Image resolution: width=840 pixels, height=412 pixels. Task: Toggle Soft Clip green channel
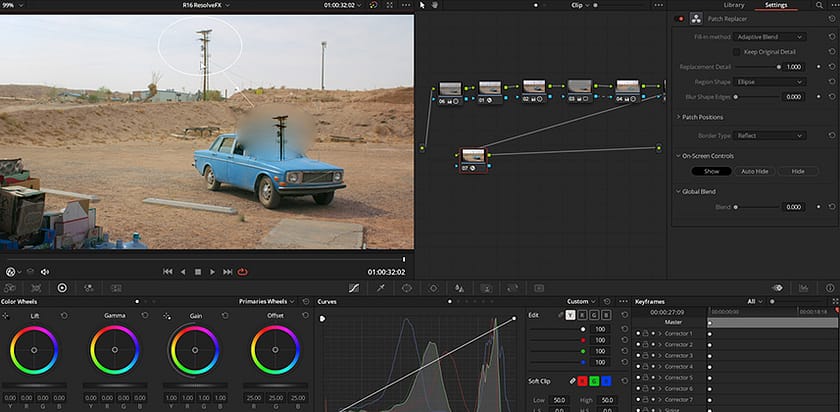[595, 381]
